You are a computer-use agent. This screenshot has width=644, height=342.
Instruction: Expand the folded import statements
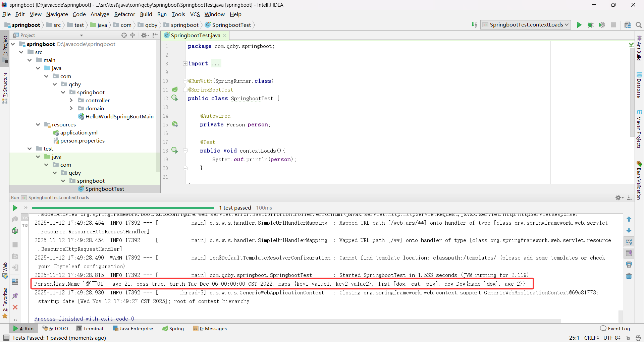point(185,63)
